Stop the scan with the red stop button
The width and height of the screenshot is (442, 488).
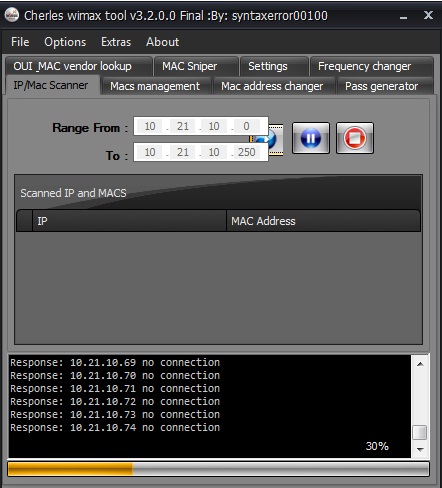pyautogui.click(x=355, y=138)
